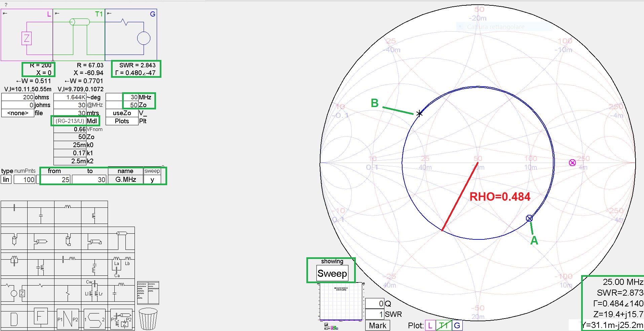Open the notes table icon beside palette

pyautogui.click(x=148, y=293)
